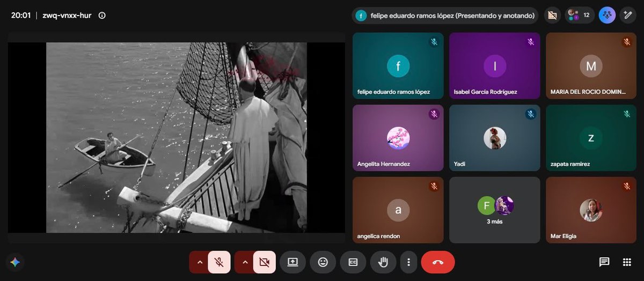Open participants list showing 12
Screen dimensions: 644x281
[579, 16]
